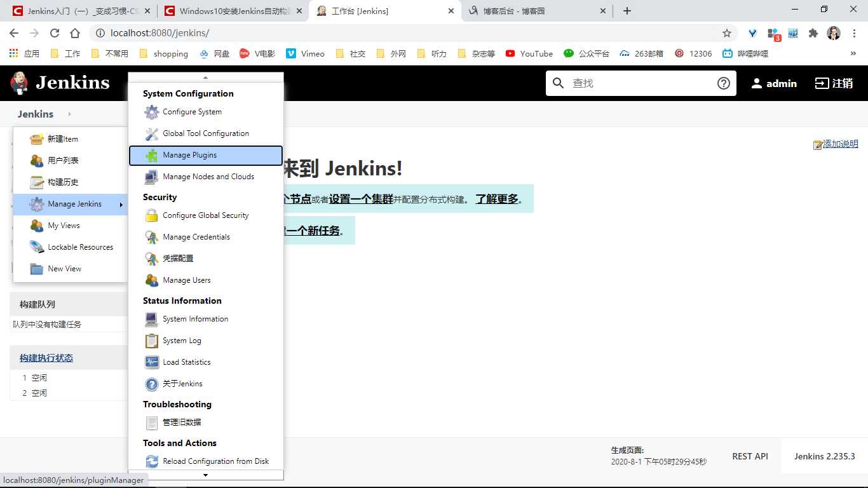The image size is (868, 488).
Task: Choose Configure System in submenu
Action: pos(206,112)
